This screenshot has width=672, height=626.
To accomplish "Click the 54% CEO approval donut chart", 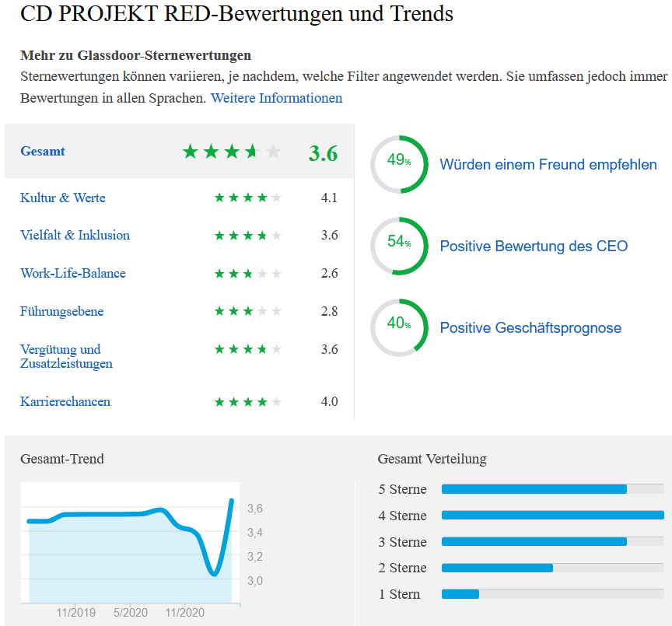I will click(400, 246).
